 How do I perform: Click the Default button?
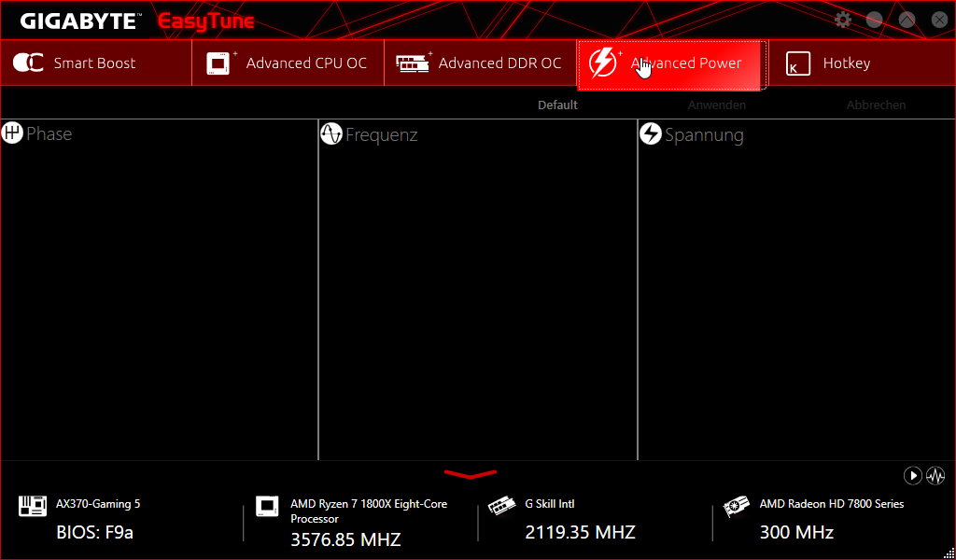[557, 105]
